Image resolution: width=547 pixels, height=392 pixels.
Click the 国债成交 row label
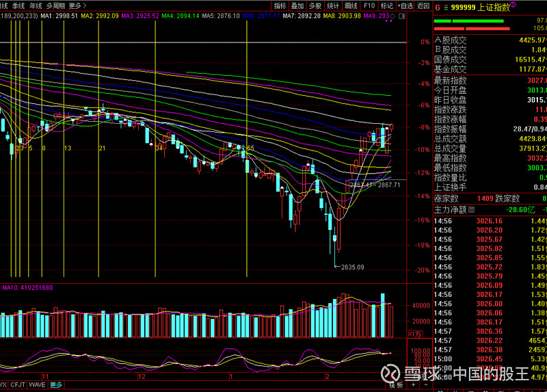(x=450, y=60)
